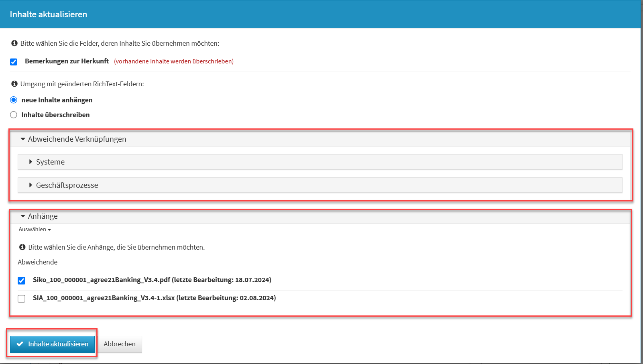Click the 'Bemerkungen zur Herkunft' label
Screen dimensions: 643x364
[x=67, y=61]
